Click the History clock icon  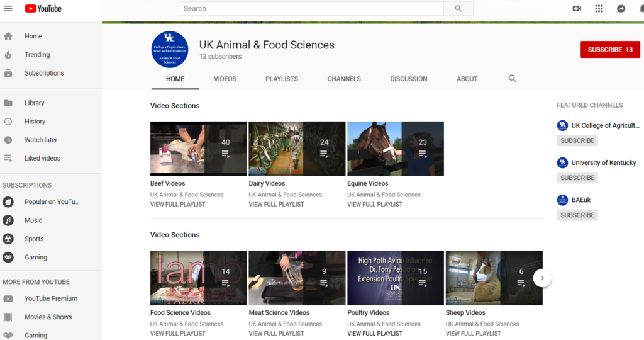[x=8, y=122]
